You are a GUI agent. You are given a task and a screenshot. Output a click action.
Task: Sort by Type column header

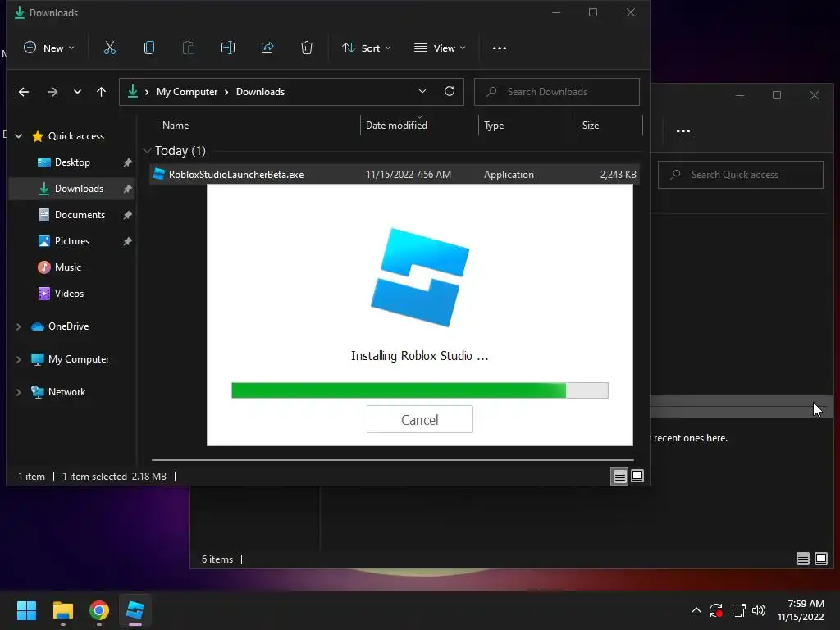click(494, 126)
